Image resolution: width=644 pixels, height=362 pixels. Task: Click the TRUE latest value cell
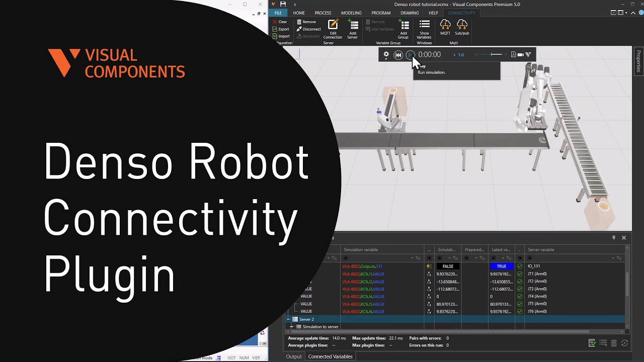[x=502, y=266]
